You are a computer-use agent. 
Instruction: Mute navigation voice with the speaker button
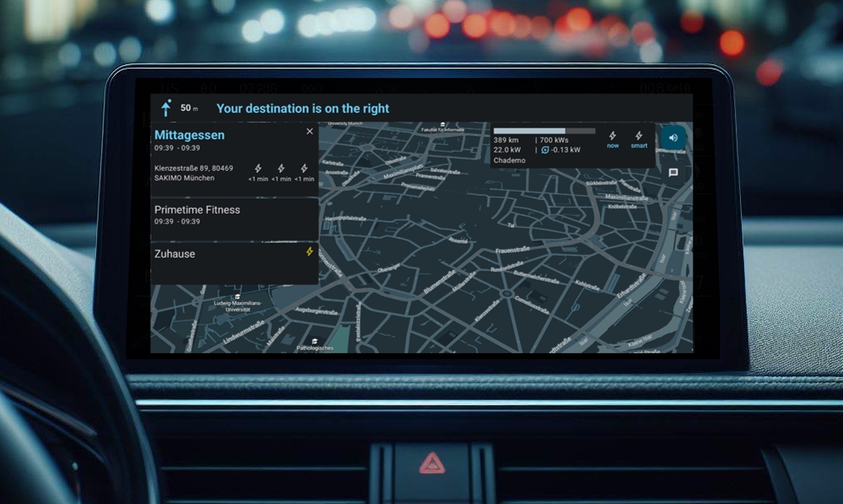(x=673, y=138)
